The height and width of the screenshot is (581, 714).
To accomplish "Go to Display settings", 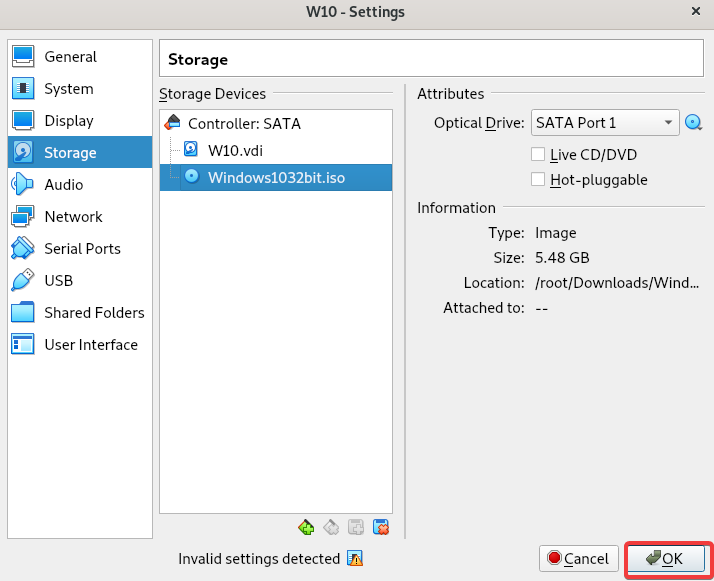I will click(80, 120).
